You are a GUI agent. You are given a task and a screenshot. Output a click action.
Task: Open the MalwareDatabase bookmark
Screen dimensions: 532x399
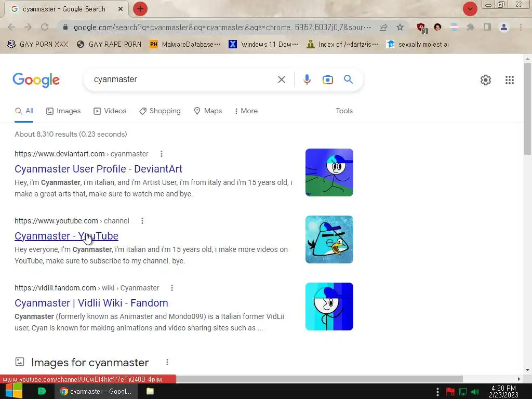pyautogui.click(x=185, y=45)
